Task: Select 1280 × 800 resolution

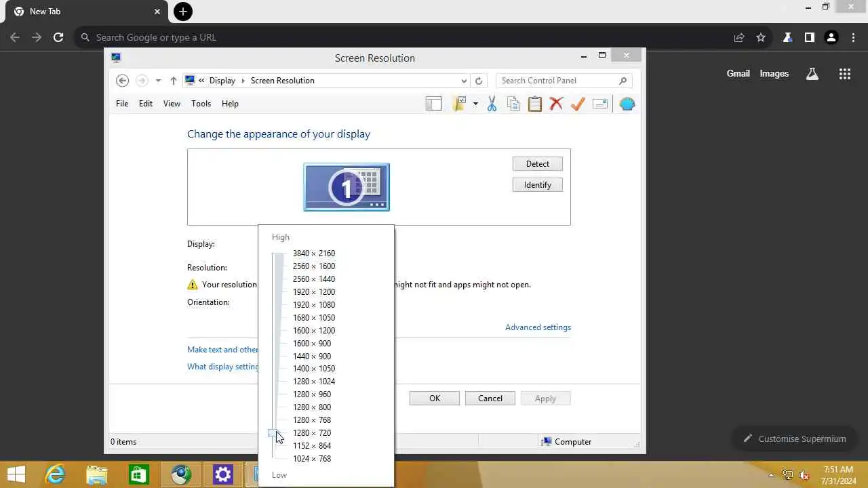Action: (312, 407)
